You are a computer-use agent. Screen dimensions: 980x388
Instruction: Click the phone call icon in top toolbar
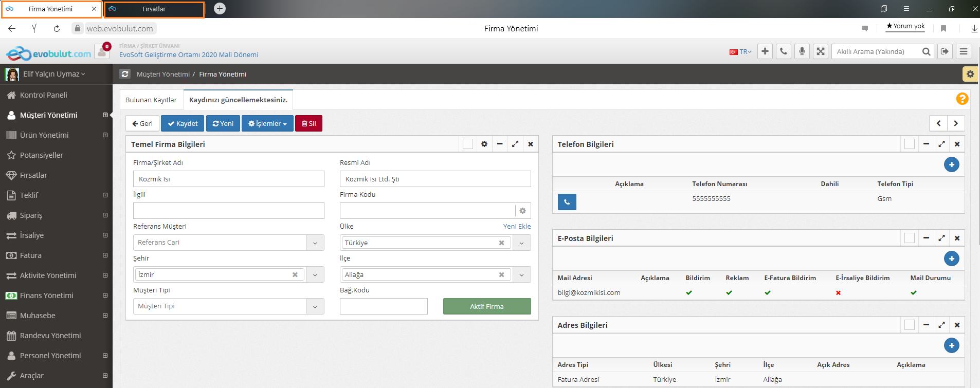783,51
